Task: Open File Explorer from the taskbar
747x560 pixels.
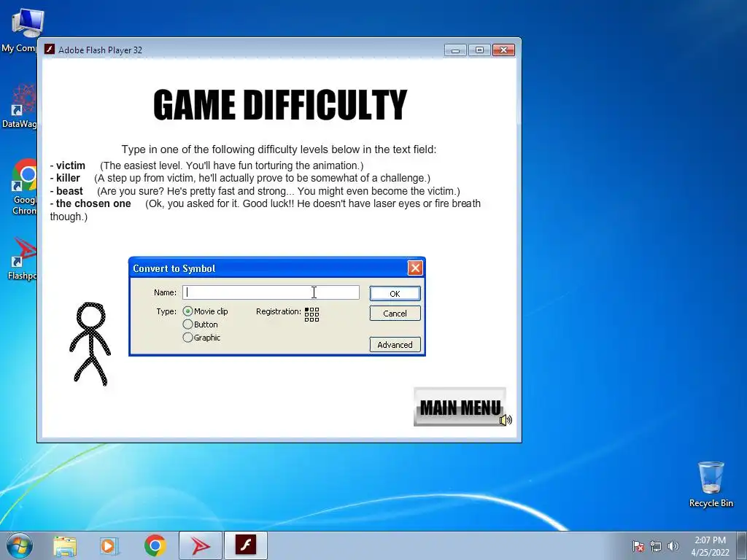Action: coord(65,546)
